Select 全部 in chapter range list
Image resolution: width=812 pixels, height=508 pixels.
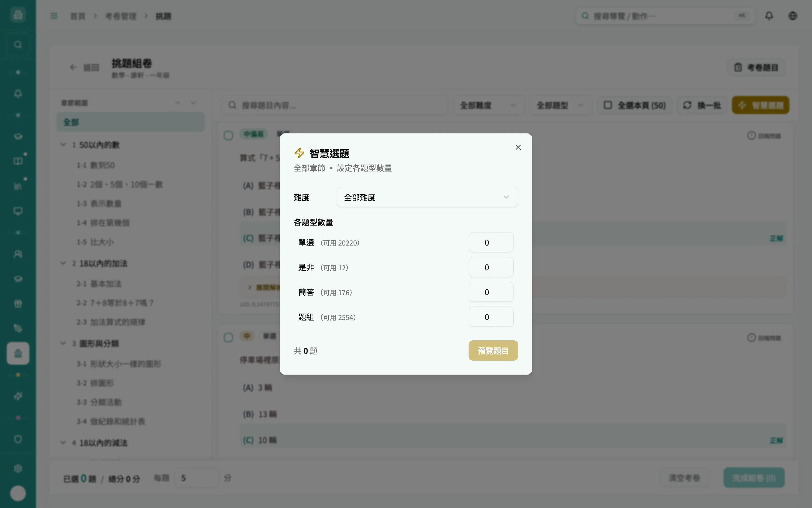131,122
